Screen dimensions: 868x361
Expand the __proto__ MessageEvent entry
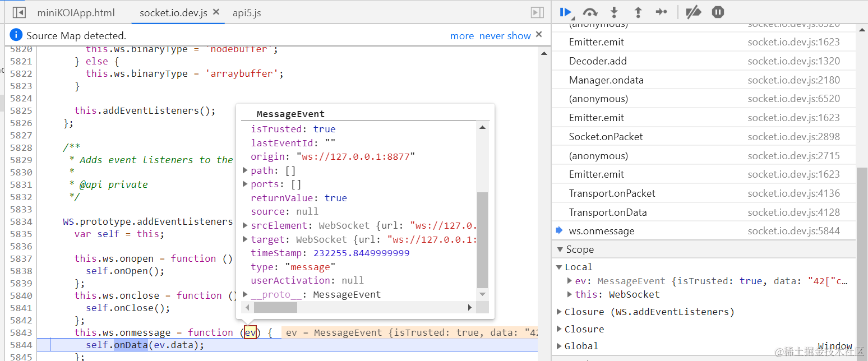point(245,294)
